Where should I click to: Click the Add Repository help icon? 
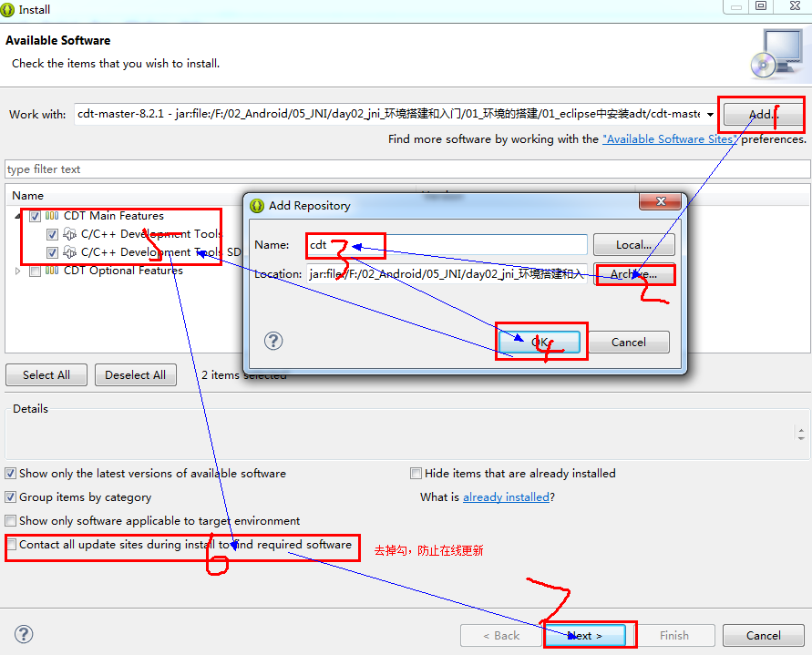click(x=273, y=341)
